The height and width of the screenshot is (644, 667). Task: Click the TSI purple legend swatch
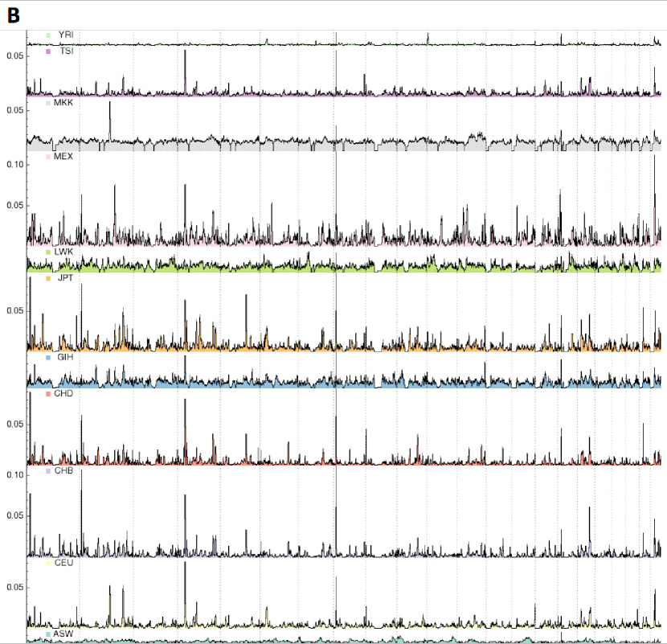point(48,51)
